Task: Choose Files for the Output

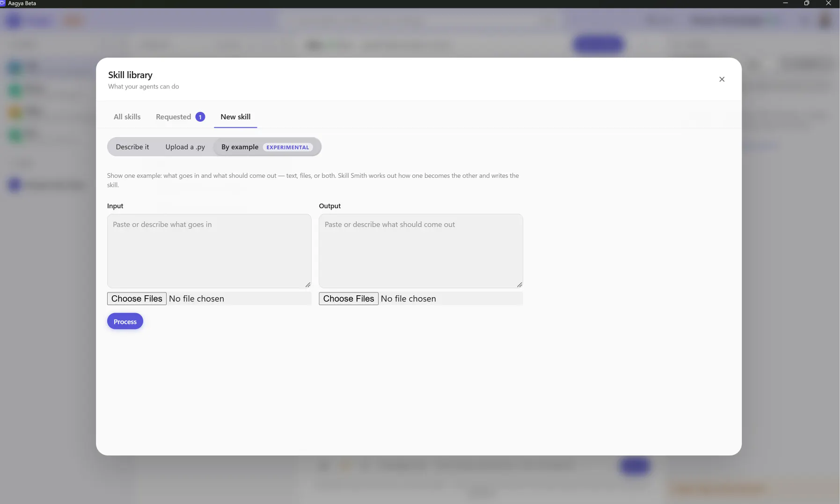Action: click(x=349, y=299)
